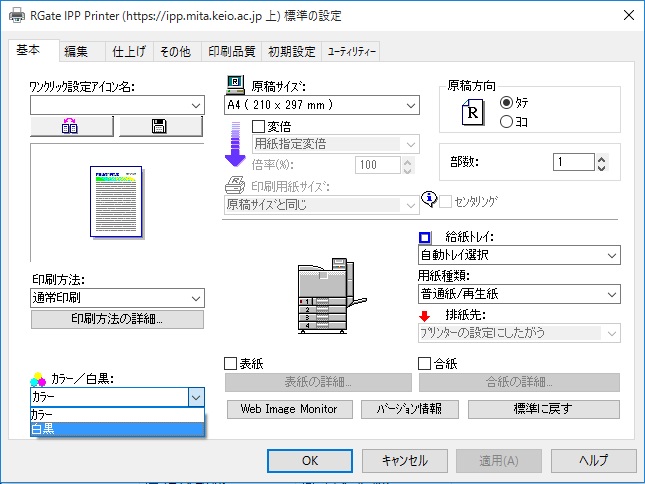Click the document orientation R icon
645x484 pixels.
[474, 113]
